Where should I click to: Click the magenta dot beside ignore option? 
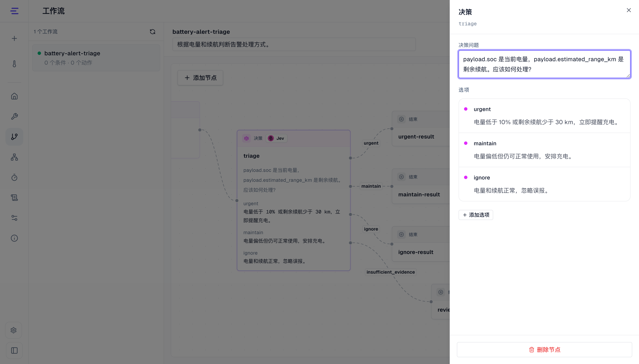[466, 178]
